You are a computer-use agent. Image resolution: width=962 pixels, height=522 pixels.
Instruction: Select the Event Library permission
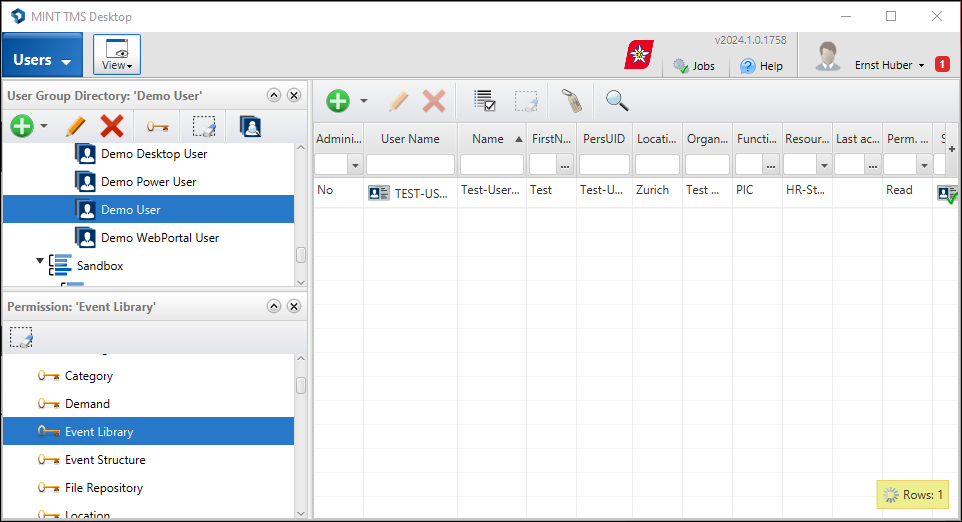coord(148,432)
